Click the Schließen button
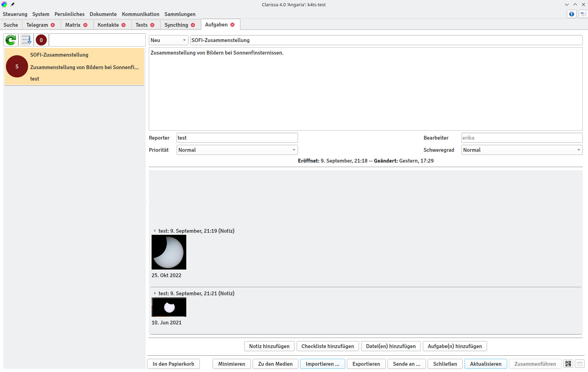588x372 pixels. pyautogui.click(x=445, y=364)
